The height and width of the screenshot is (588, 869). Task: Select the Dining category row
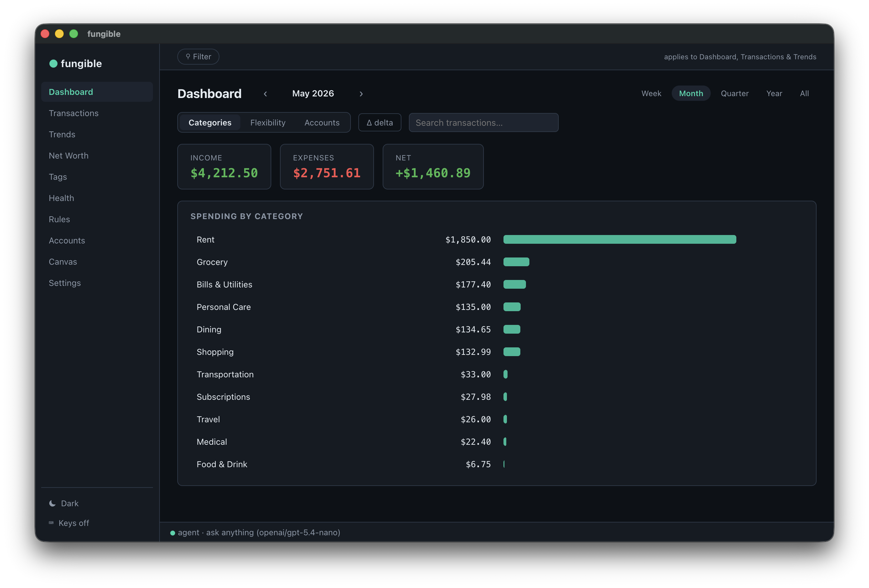point(497,329)
